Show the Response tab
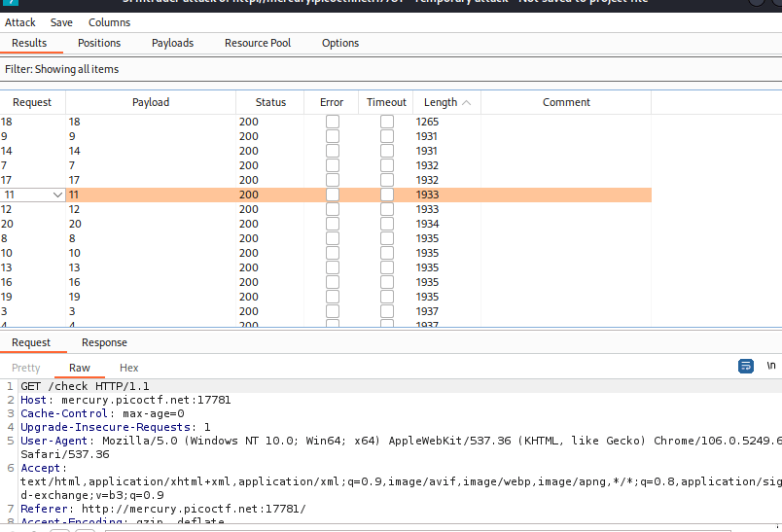This screenshot has height=532, width=782. 104,342
